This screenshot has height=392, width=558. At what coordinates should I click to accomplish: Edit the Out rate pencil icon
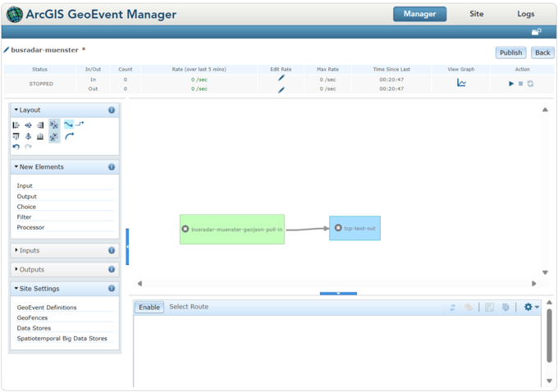(x=281, y=90)
